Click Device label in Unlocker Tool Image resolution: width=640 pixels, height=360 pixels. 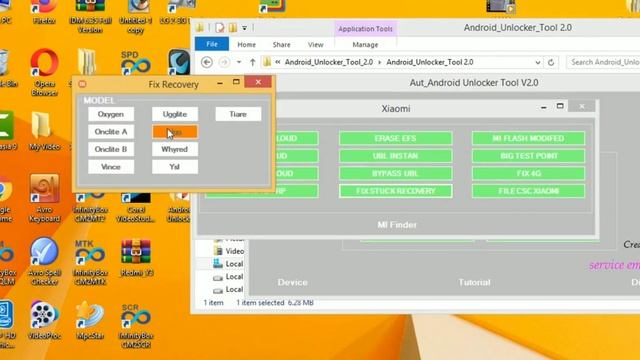pos(292,282)
